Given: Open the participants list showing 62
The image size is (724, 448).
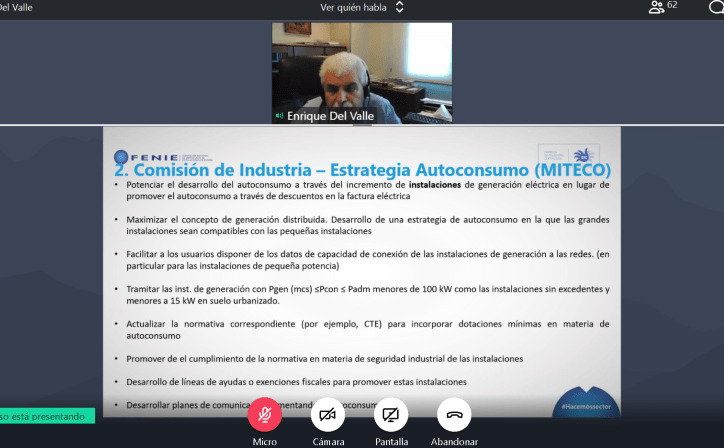Looking at the screenshot, I should click(663, 6).
